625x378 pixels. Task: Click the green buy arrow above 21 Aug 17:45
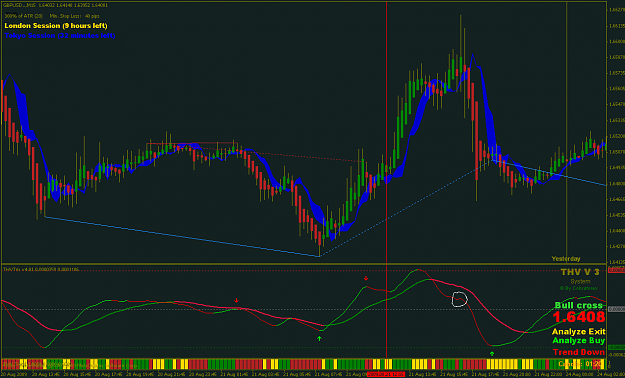coord(492,353)
